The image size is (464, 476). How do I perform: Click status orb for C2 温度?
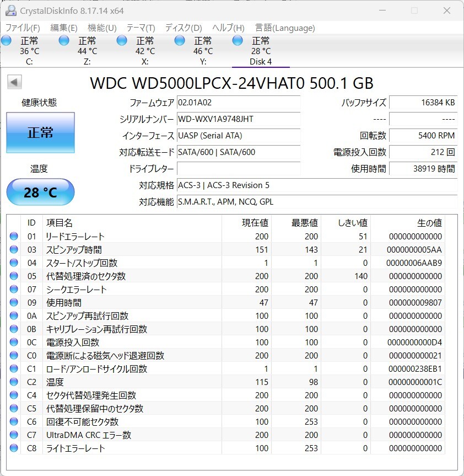coord(14,382)
